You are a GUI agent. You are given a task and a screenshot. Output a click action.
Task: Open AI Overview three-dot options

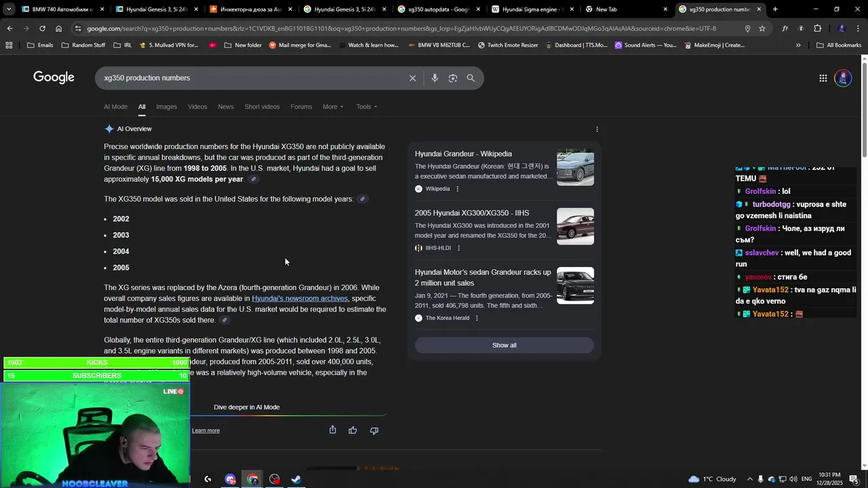pos(597,129)
